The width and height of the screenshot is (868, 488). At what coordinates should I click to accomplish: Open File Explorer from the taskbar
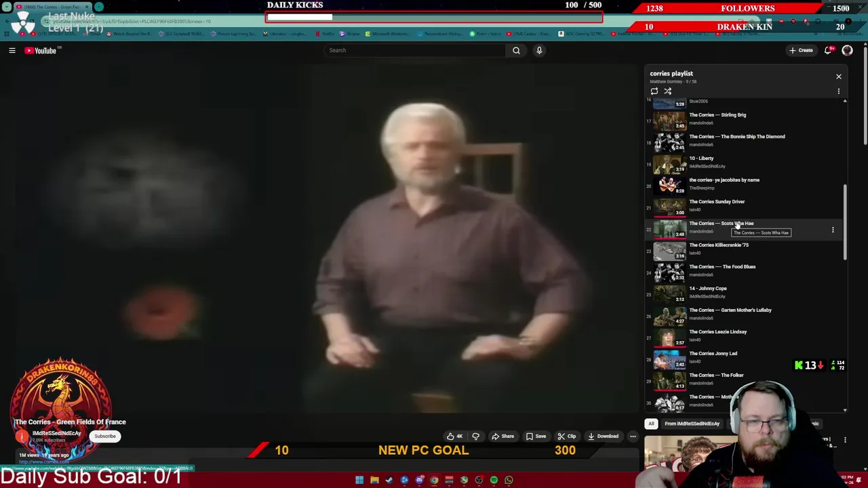tap(374, 480)
